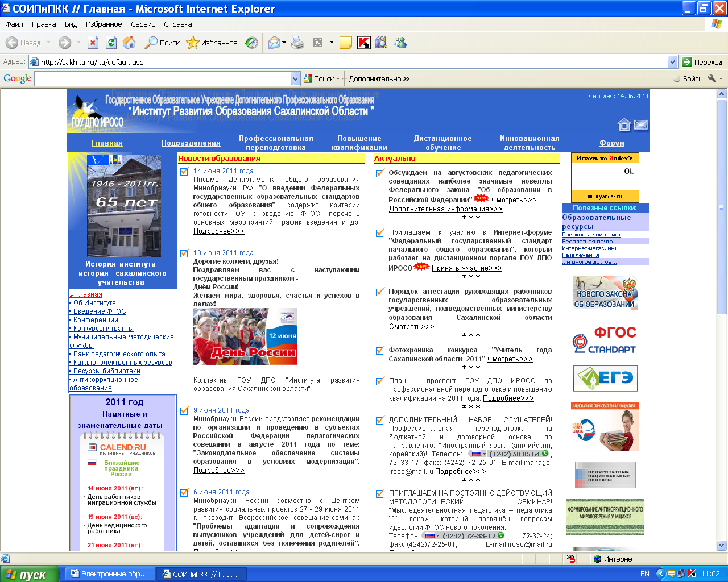This screenshot has width=728, height=582.
Task: Click the Kaspersky tray icon
Action: [x=691, y=573]
